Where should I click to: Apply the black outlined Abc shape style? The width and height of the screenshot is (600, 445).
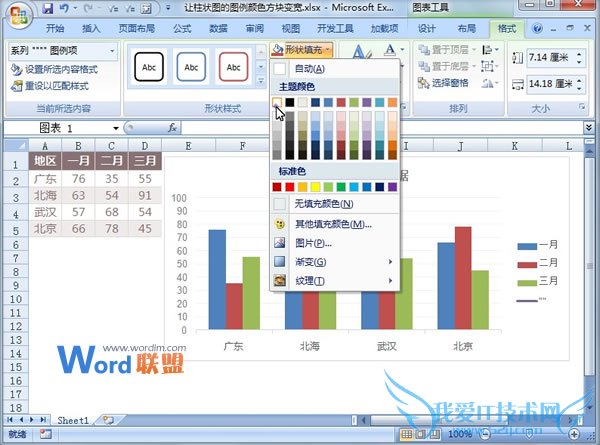(149, 67)
